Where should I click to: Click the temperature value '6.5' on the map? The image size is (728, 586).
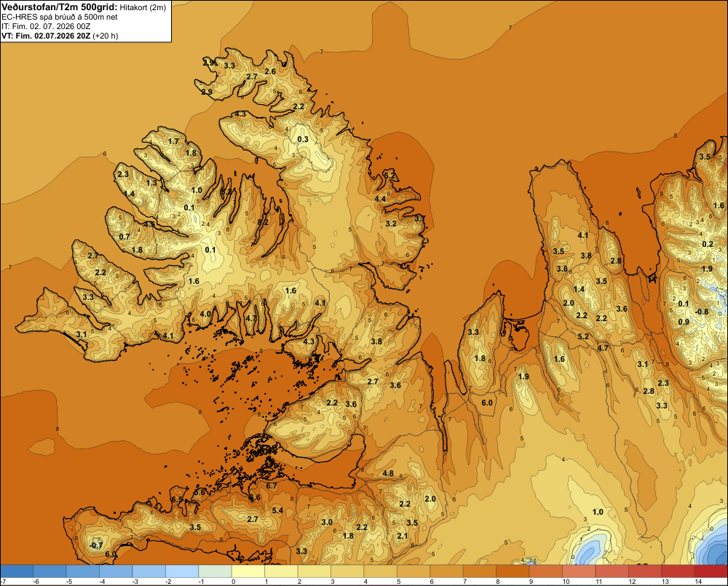coord(177,499)
